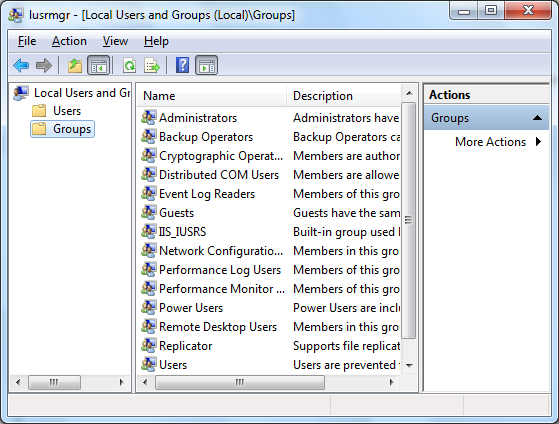Click the list's horizontal scrollbar thumb
Image resolution: width=559 pixels, height=424 pixels.
[x=240, y=382]
